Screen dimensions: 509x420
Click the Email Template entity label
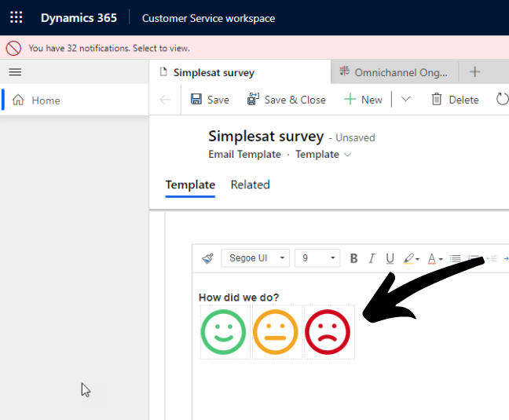pyautogui.click(x=245, y=155)
